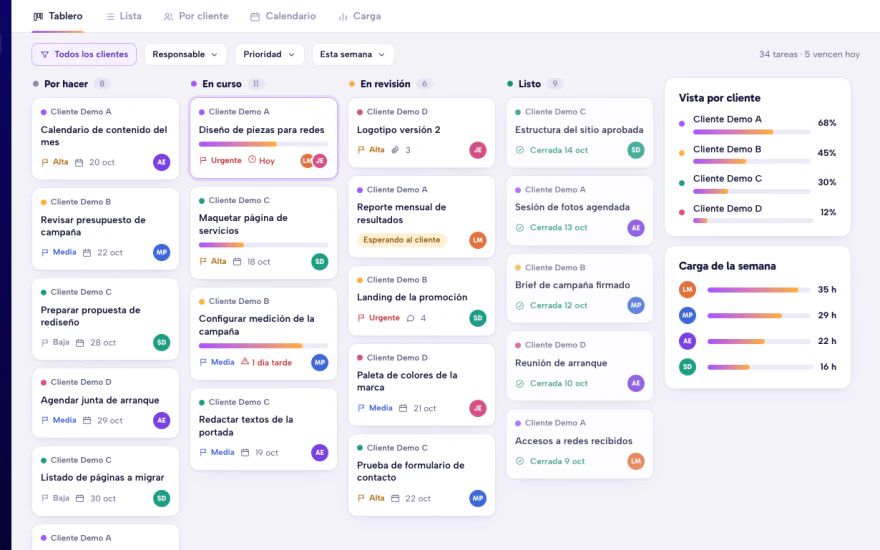This screenshot has height=550, width=880.
Task: Click the SD avatar on Landing de la promoción
Action: pyautogui.click(x=478, y=318)
